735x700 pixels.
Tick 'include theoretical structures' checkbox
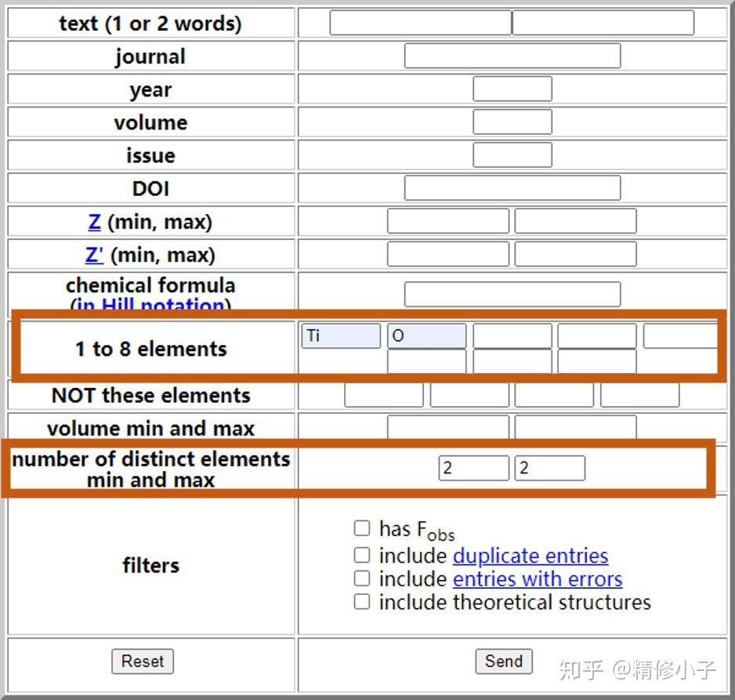361,602
